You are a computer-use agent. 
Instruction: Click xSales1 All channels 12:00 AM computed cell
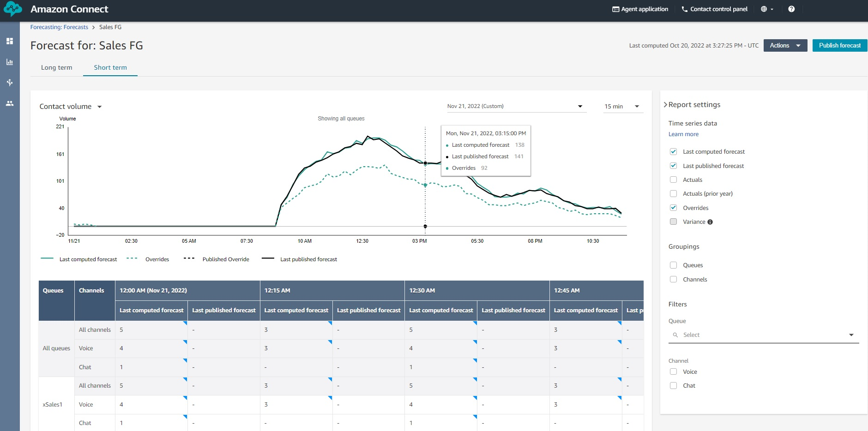click(x=151, y=386)
